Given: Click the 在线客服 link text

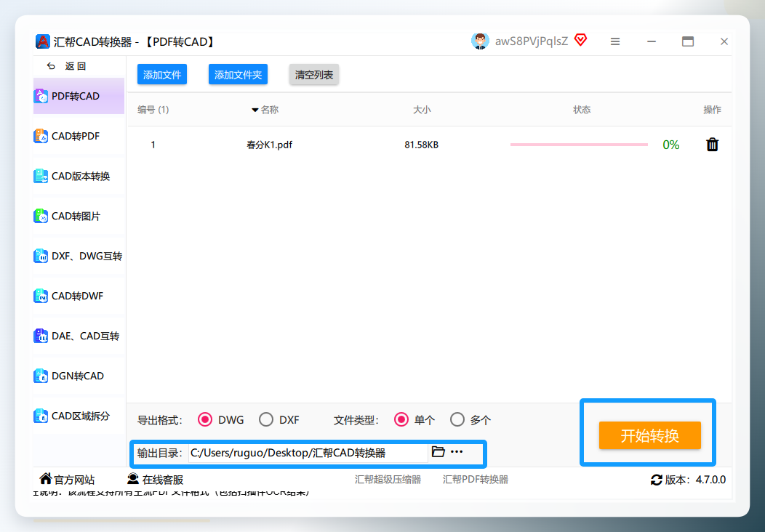Looking at the screenshot, I should click(x=163, y=480).
